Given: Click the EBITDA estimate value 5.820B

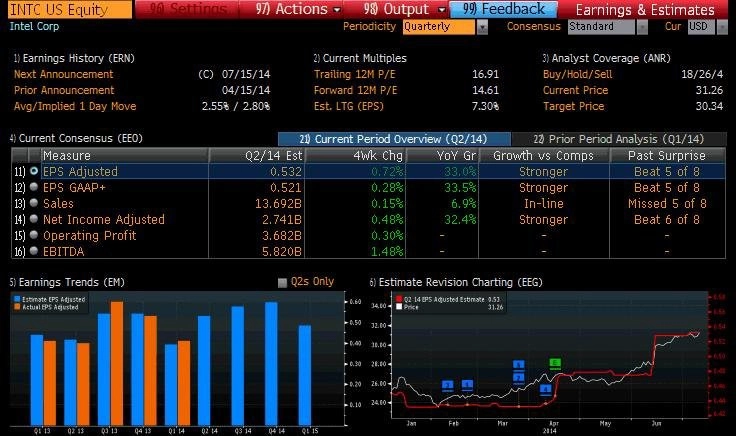Looking at the screenshot, I should click(x=282, y=252).
